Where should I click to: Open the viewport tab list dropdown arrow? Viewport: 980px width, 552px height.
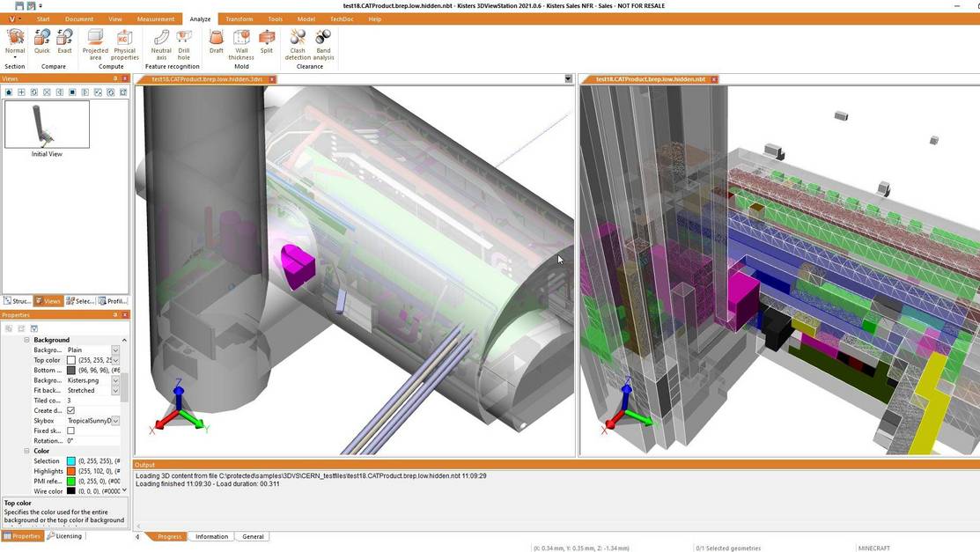pyautogui.click(x=568, y=78)
